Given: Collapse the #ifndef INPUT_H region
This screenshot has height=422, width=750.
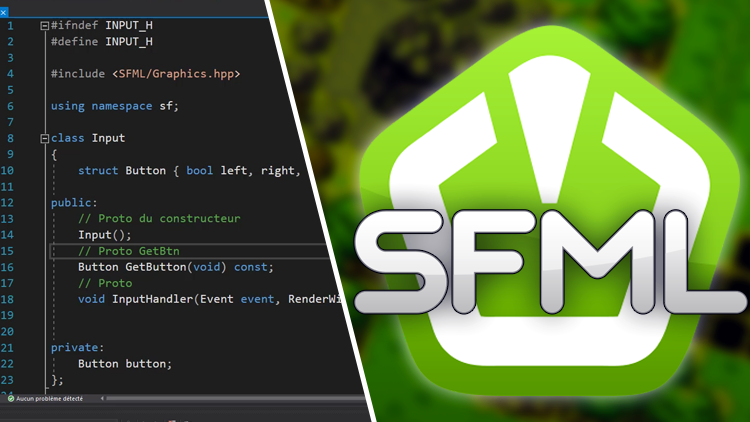Looking at the screenshot, I should [x=44, y=26].
